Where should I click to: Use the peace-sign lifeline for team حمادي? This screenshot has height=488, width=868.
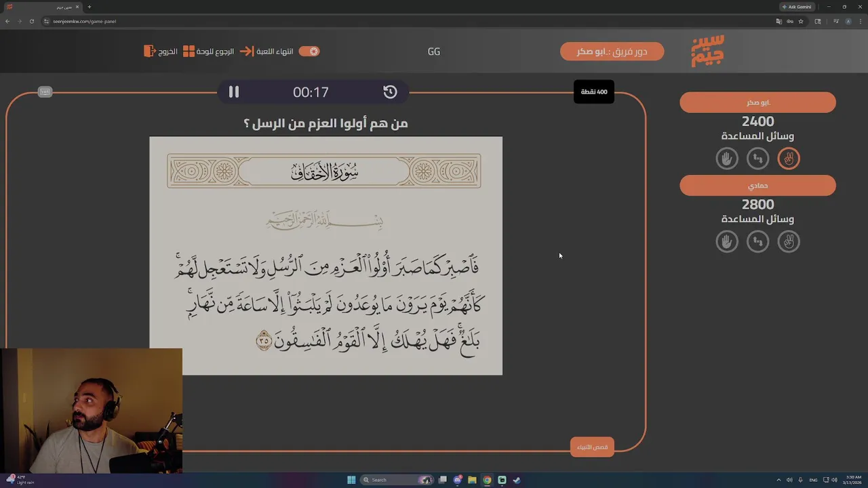point(789,241)
